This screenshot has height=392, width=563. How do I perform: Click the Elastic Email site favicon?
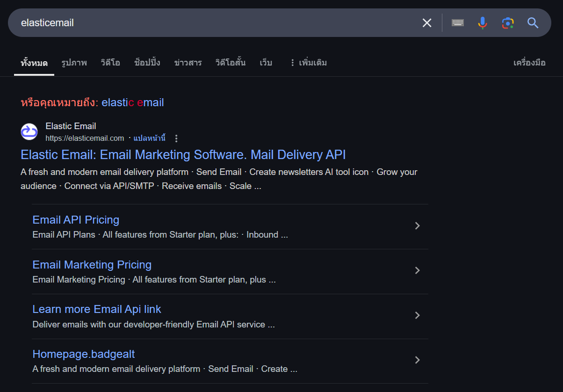point(29,132)
